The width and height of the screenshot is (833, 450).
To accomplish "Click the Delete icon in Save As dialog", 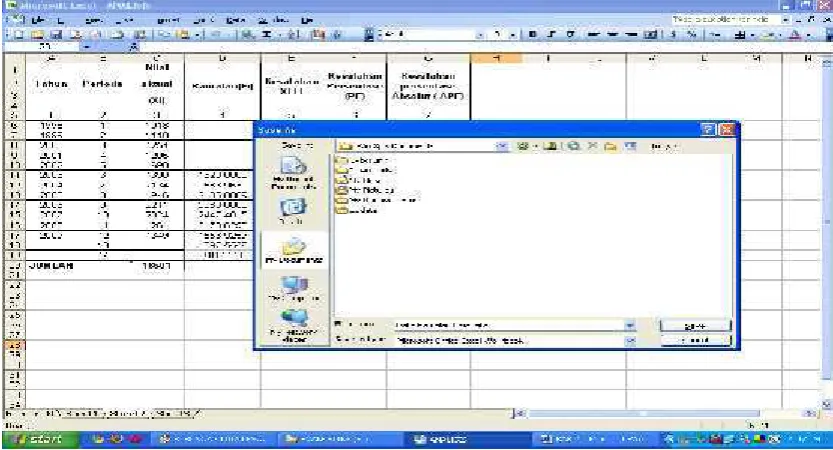I will tap(592, 146).
